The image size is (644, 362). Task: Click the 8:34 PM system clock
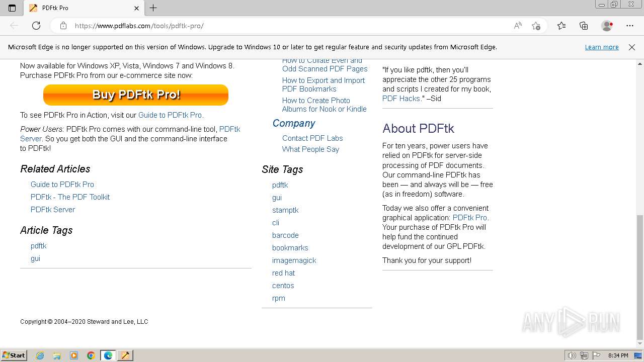[x=618, y=355]
